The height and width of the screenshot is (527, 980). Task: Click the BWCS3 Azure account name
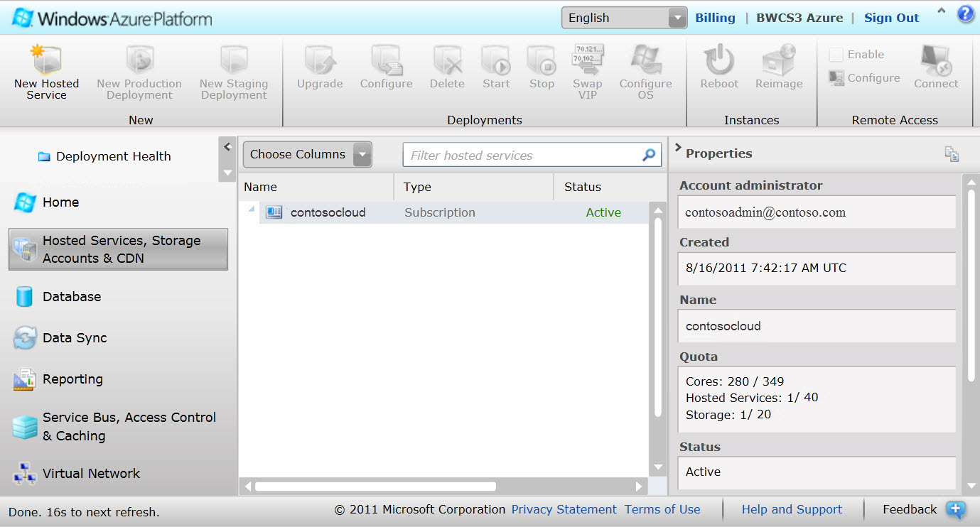tap(799, 18)
